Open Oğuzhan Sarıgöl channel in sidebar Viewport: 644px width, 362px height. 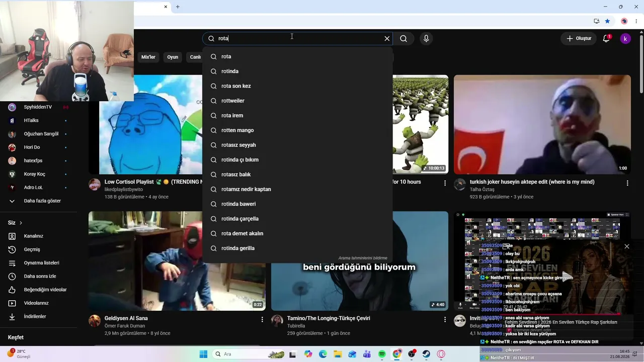pyautogui.click(x=38, y=134)
